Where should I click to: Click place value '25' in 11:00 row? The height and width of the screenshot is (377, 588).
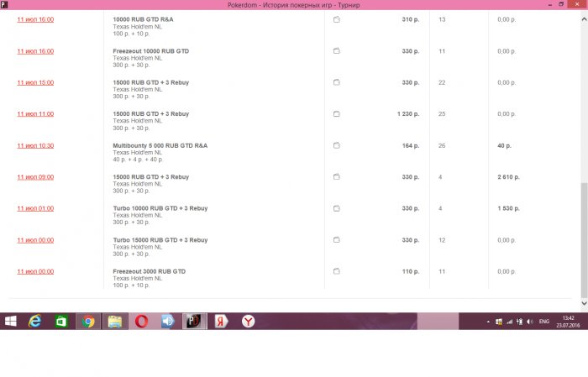(442, 114)
